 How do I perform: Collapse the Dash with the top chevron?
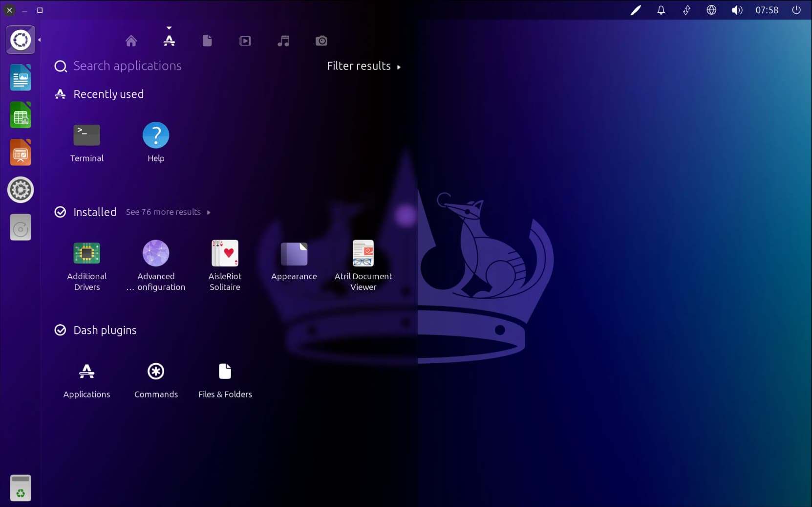[x=169, y=27]
